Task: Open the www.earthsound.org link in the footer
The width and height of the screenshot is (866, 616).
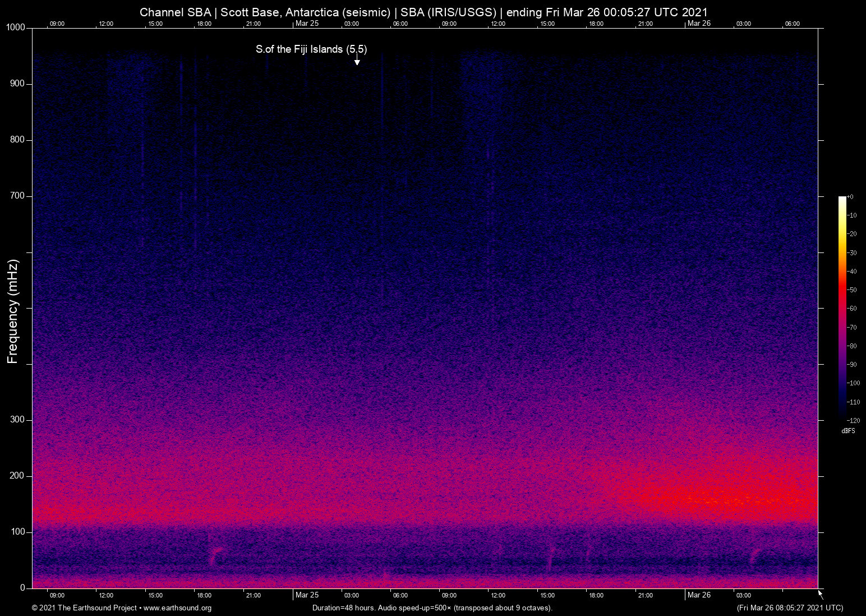Action: 177,608
